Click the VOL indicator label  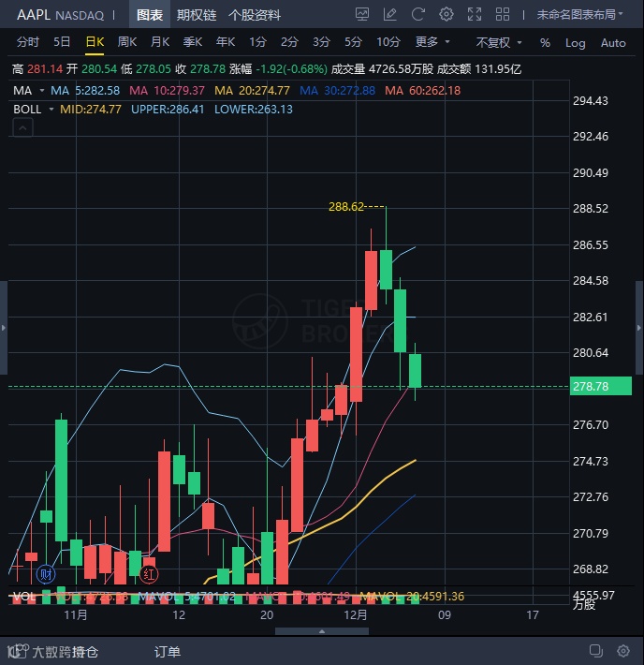(24, 597)
